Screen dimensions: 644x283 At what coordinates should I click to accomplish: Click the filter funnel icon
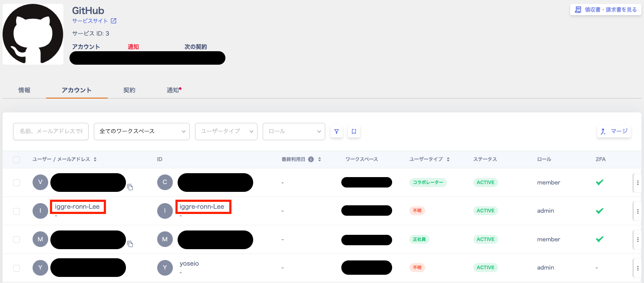(x=337, y=132)
